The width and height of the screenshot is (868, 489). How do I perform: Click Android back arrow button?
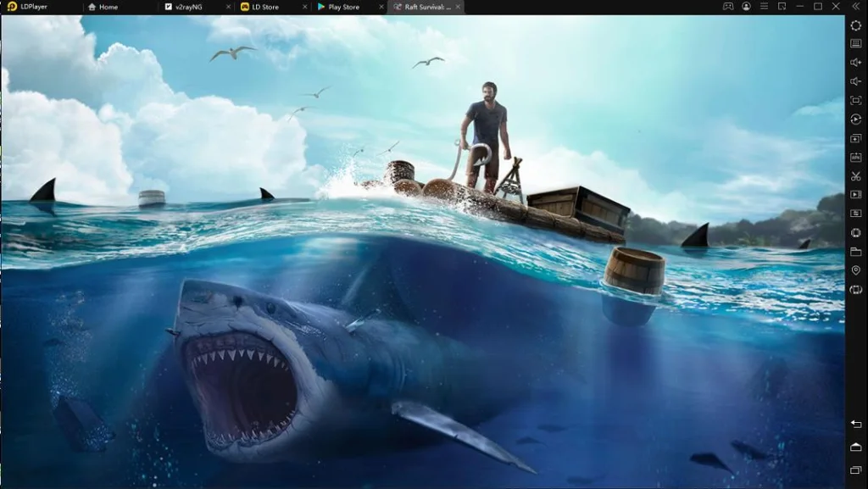point(856,424)
